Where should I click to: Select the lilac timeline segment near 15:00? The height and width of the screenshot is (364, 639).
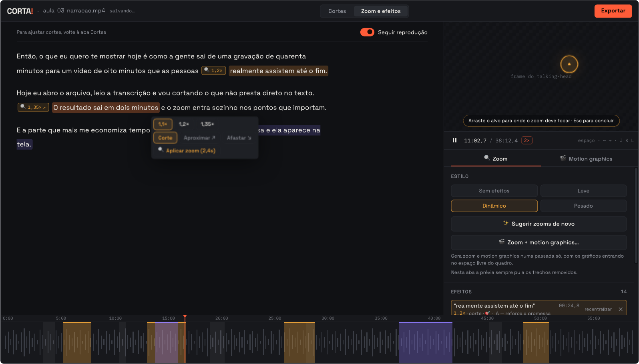[166, 342]
